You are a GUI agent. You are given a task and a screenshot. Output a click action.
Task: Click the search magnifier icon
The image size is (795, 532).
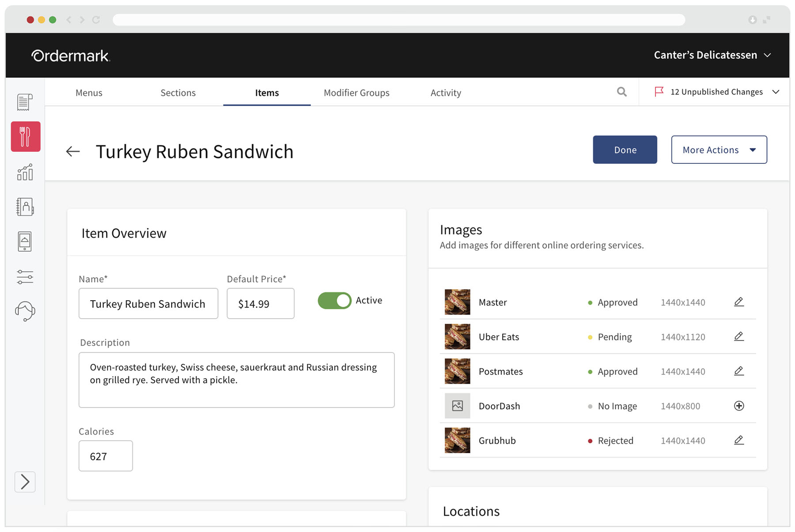tap(622, 92)
